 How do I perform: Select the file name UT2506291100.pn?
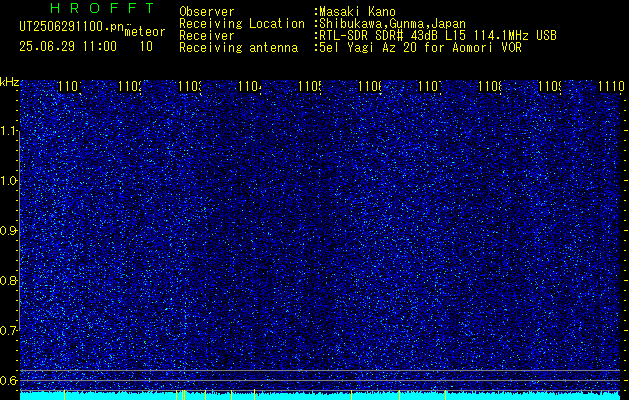[71, 27]
